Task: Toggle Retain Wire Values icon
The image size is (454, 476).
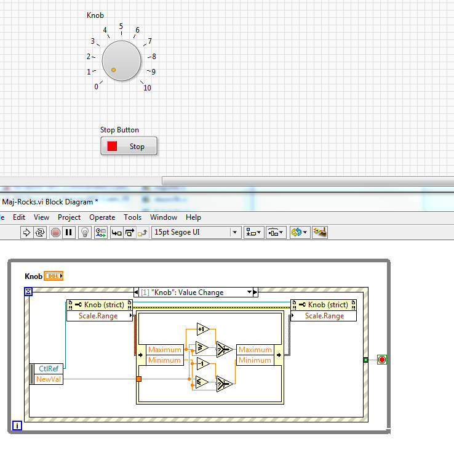Action: coord(100,232)
